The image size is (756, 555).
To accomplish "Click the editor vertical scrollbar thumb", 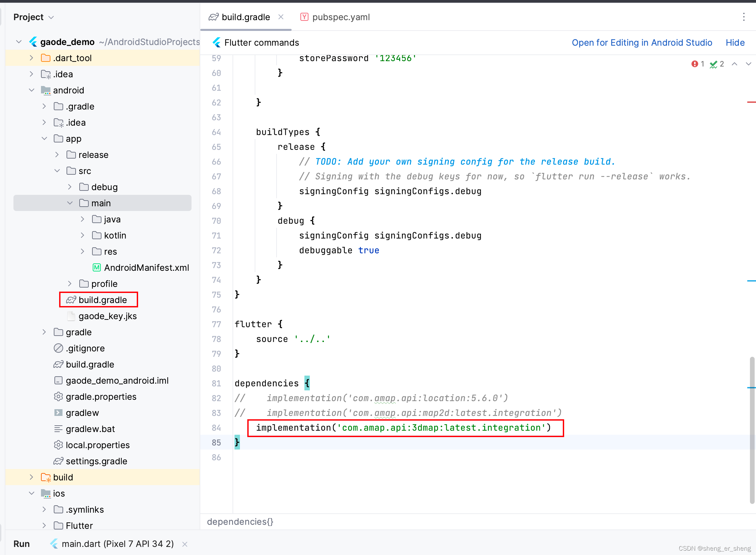I will (x=752, y=430).
